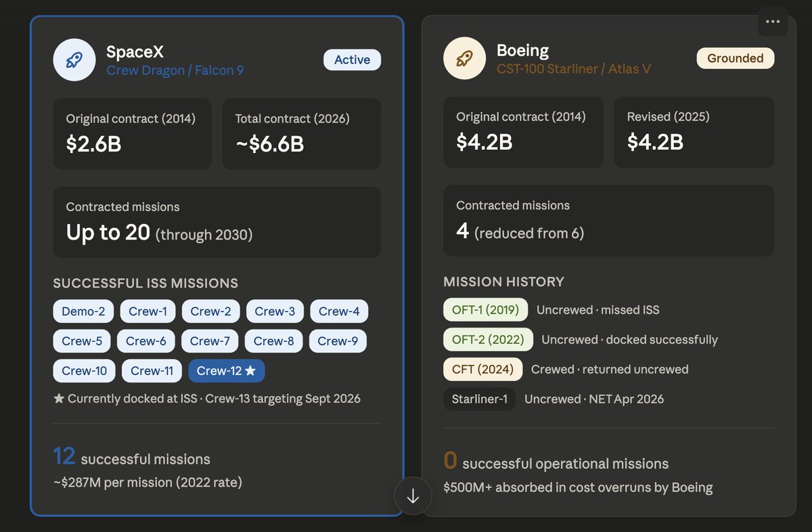Click the SpaceX rocket icon
This screenshot has height=532, width=812.
coord(74,61)
